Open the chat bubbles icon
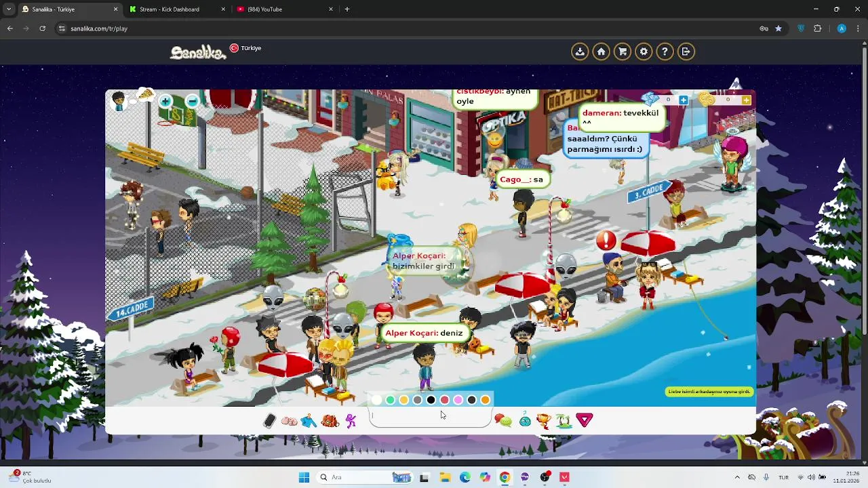Viewport: 868px width, 488px height. 503,421
